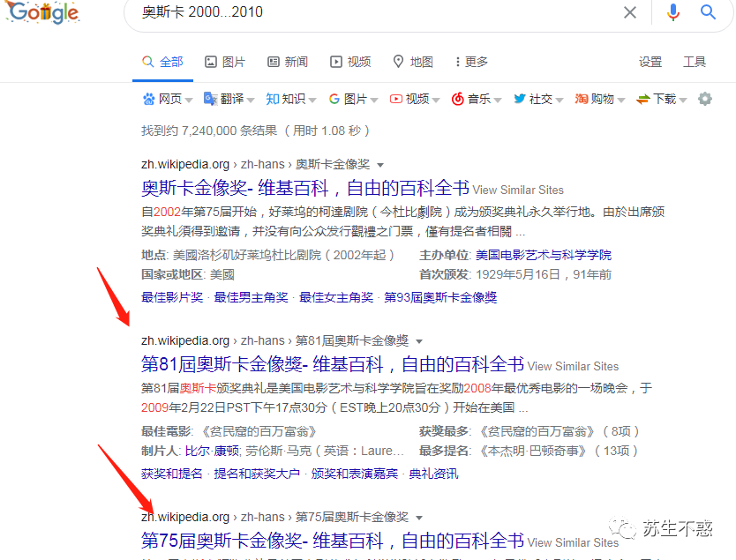Click the Google G 图片 icon
736x560 pixels.
(x=334, y=99)
